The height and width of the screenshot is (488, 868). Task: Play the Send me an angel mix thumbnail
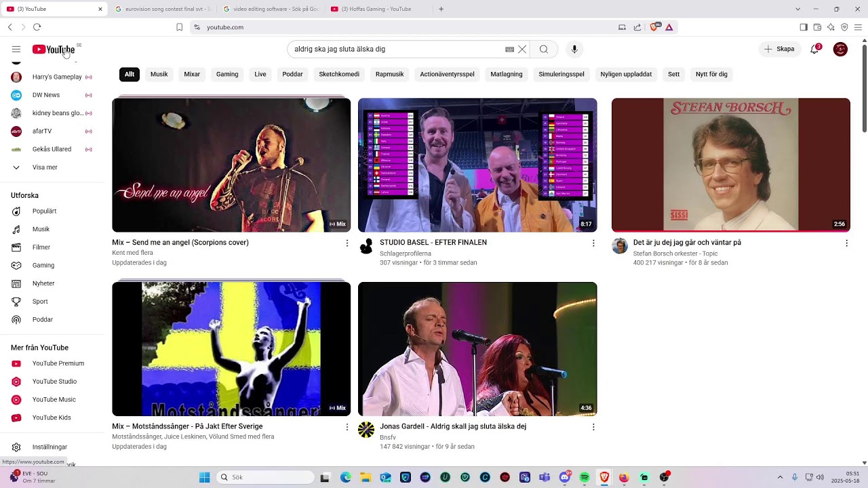(231, 165)
